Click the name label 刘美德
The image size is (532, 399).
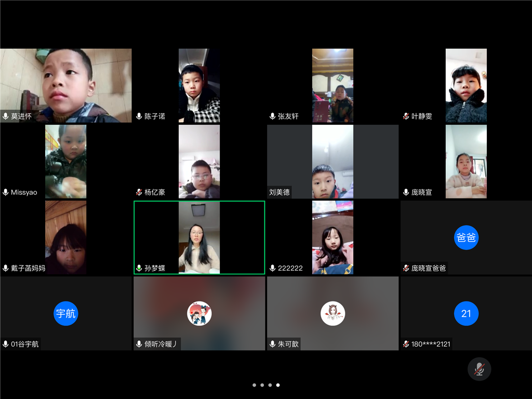(x=280, y=192)
